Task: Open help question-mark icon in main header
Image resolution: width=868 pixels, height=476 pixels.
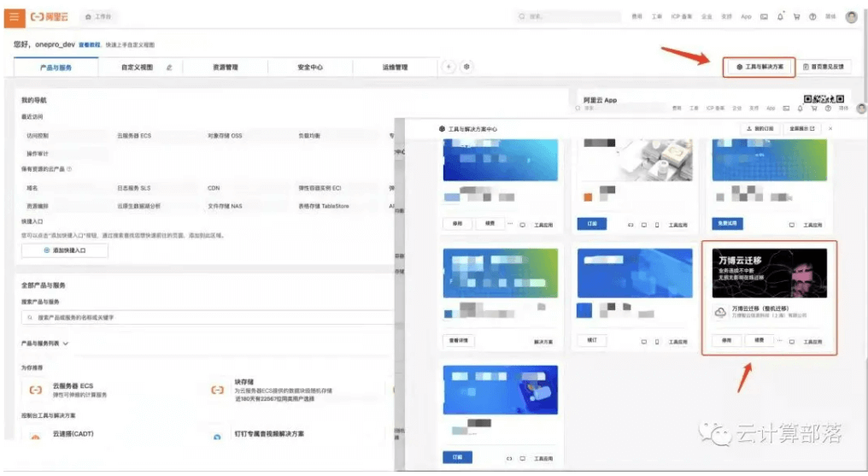Action: click(812, 17)
